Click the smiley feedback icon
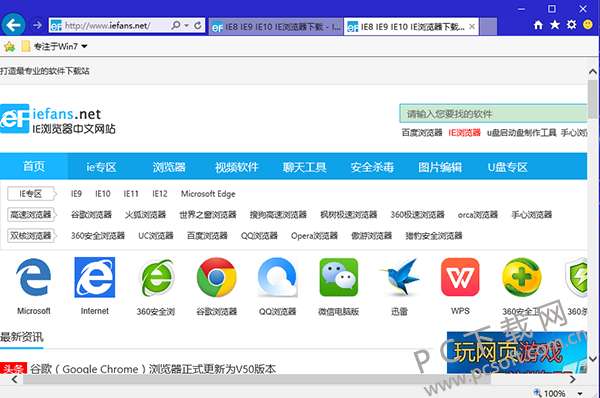Screen dimensions: 600x398 coord(588,25)
